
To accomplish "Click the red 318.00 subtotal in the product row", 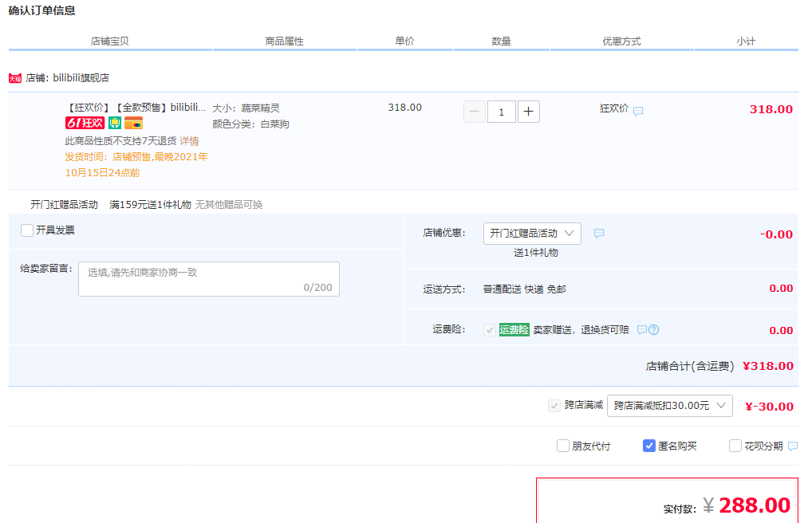I will tap(771, 109).
